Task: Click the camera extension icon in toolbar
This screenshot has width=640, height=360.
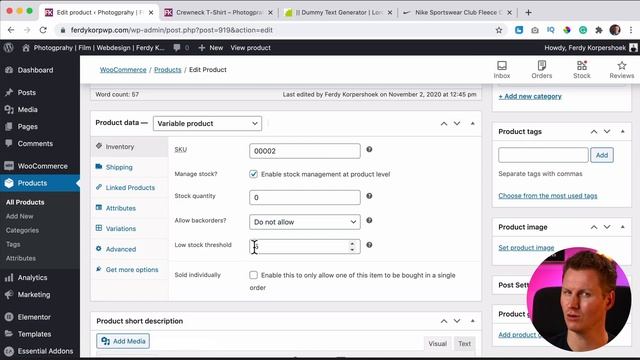Action: 535,30
